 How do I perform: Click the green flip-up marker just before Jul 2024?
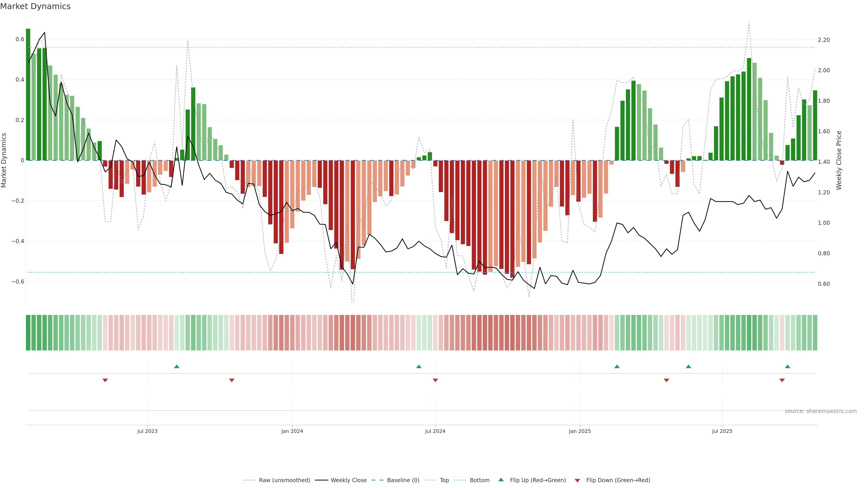[419, 366]
